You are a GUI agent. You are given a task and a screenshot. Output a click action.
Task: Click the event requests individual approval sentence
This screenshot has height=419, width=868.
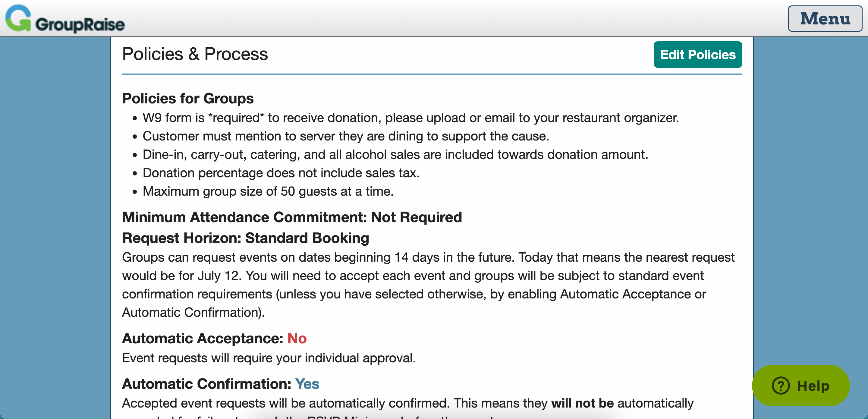point(269,358)
